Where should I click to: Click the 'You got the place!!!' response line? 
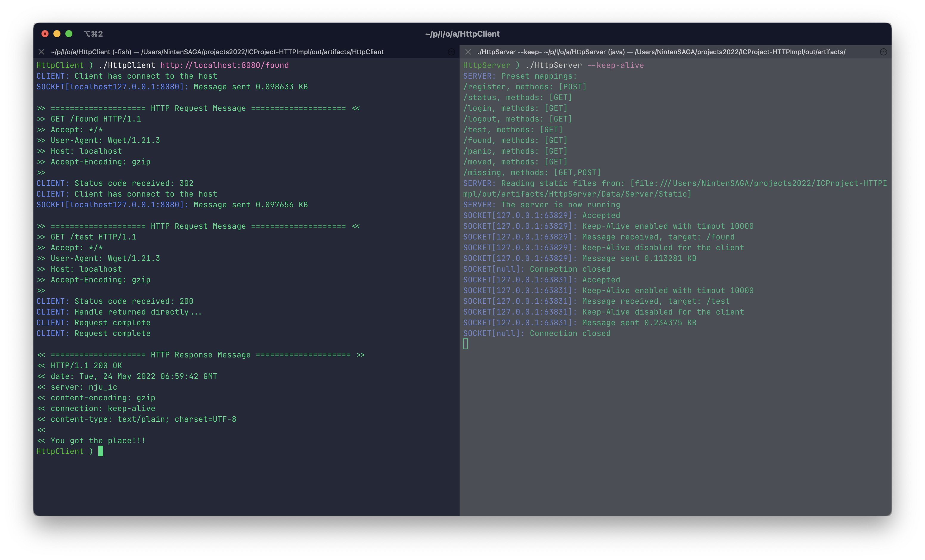click(98, 441)
